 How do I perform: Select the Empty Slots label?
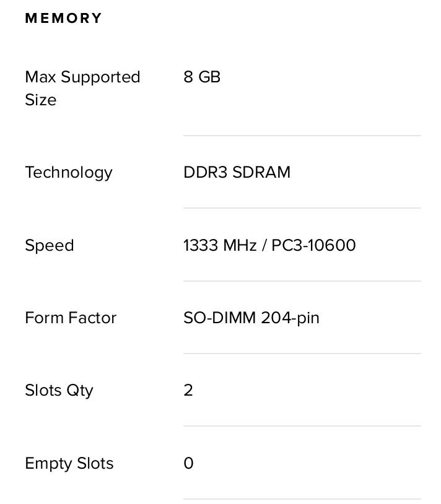point(69,464)
